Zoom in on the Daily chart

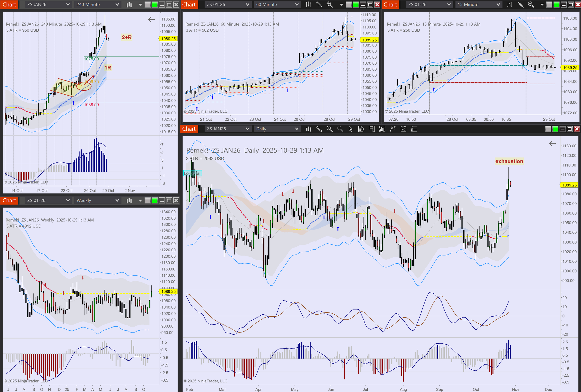click(x=330, y=129)
